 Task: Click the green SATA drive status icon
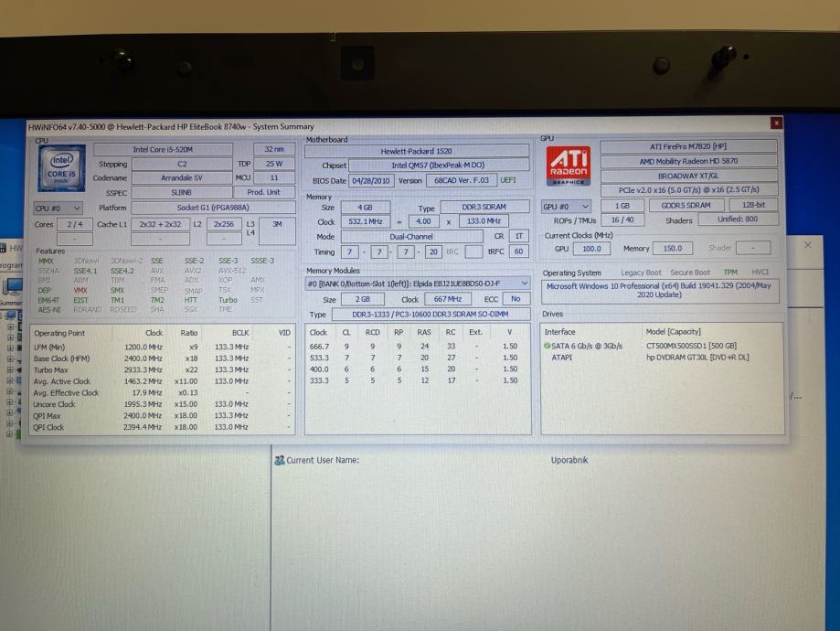(x=548, y=347)
